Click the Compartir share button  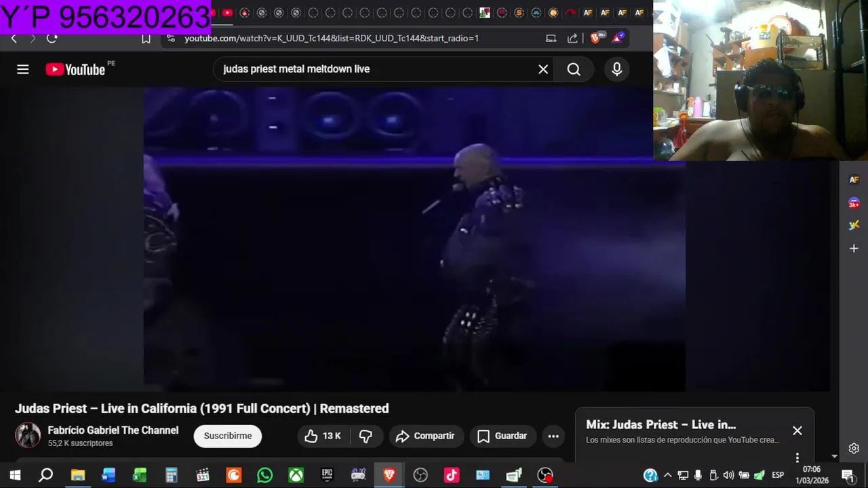click(x=426, y=436)
